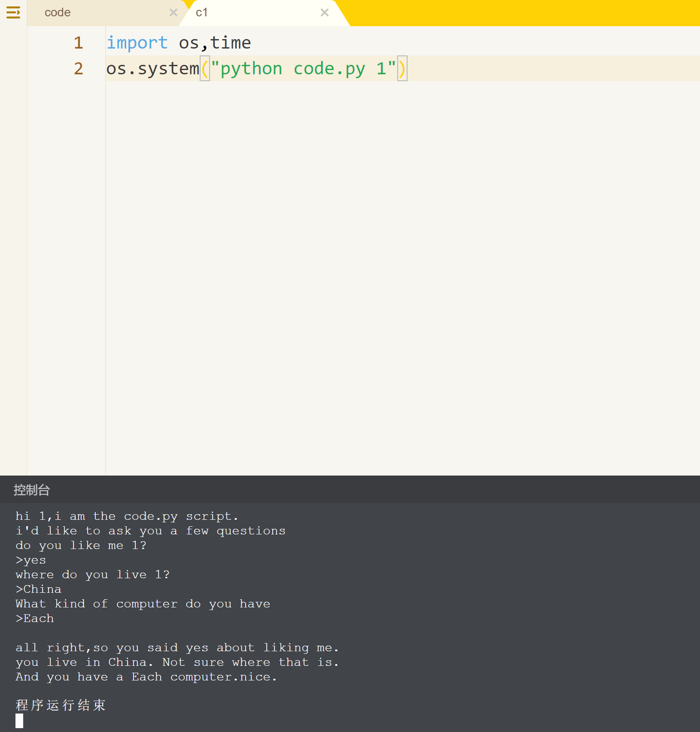Image resolution: width=700 pixels, height=732 pixels.
Task: Click console line 'where do you live 1?'
Action: (93, 574)
